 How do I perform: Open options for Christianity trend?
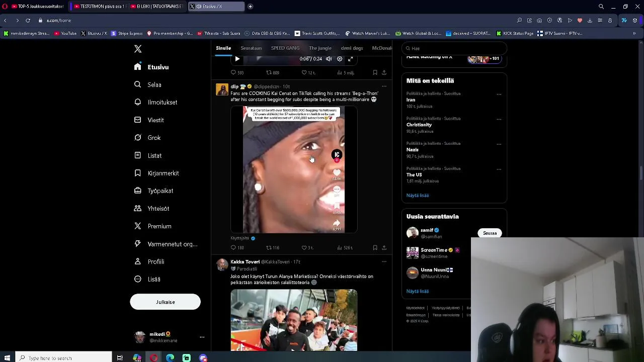pos(499,119)
